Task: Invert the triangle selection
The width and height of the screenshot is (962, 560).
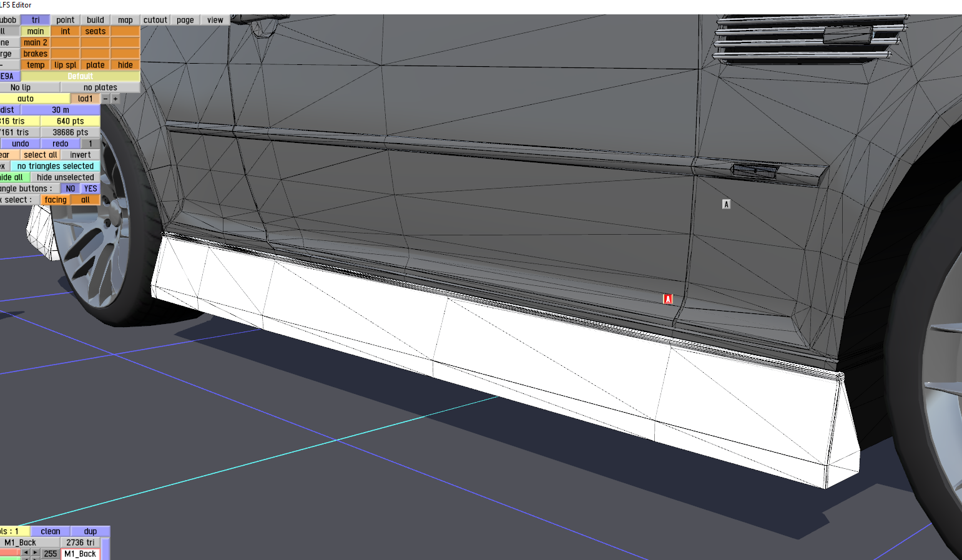Action: pos(81,155)
